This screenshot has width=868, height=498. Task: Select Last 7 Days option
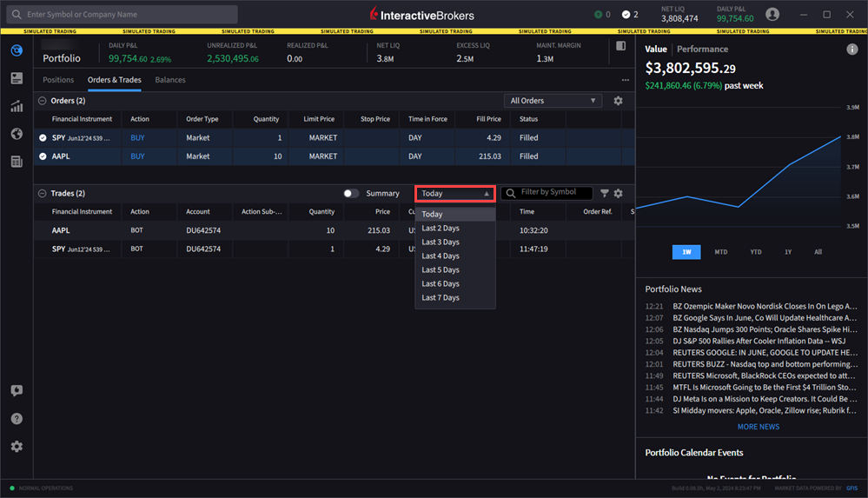[455, 297]
